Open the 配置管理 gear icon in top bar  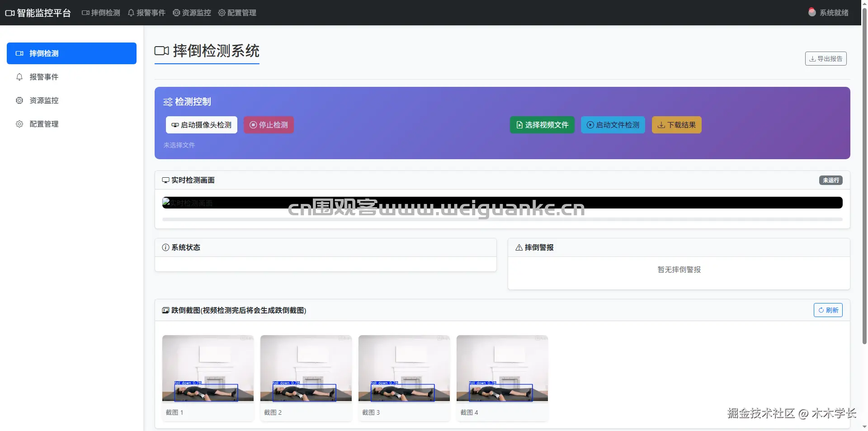click(221, 13)
